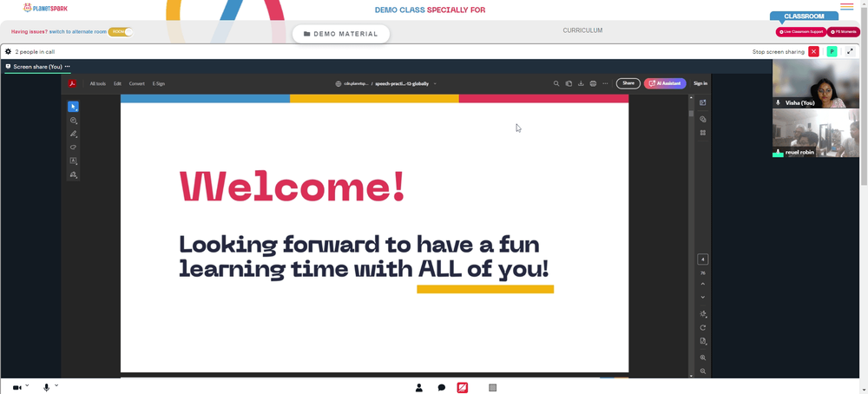Open the chat bubble icon
868x394 pixels.
click(x=441, y=388)
